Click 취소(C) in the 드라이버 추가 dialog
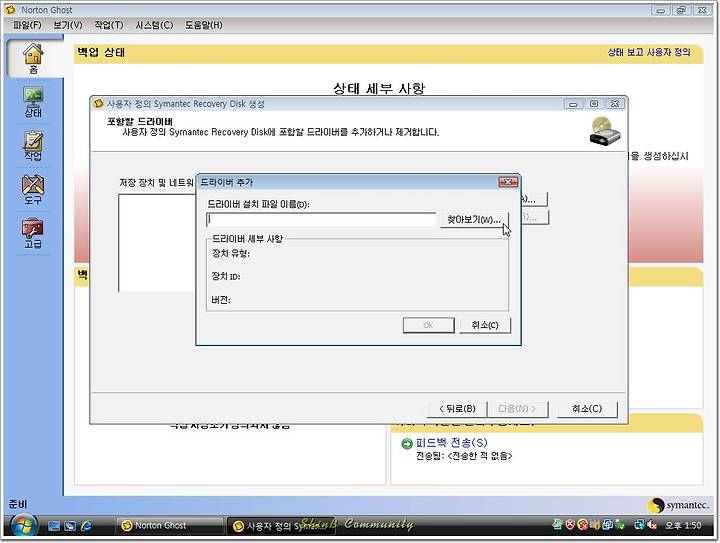 [485, 325]
